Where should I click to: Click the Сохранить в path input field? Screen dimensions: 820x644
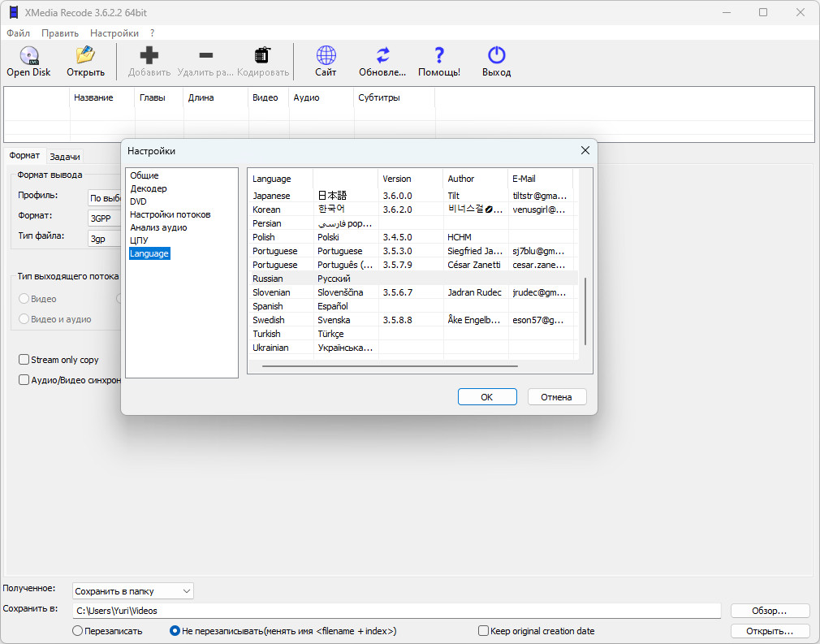396,611
